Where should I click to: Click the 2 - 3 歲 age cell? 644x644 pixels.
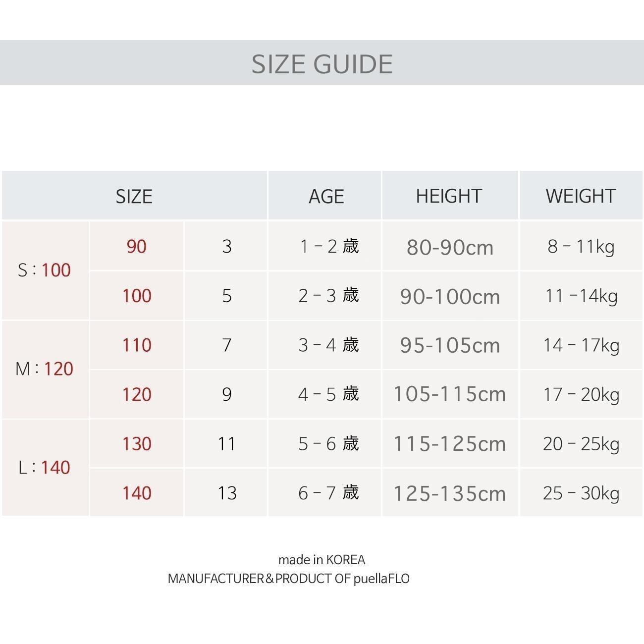pyautogui.click(x=328, y=296)
